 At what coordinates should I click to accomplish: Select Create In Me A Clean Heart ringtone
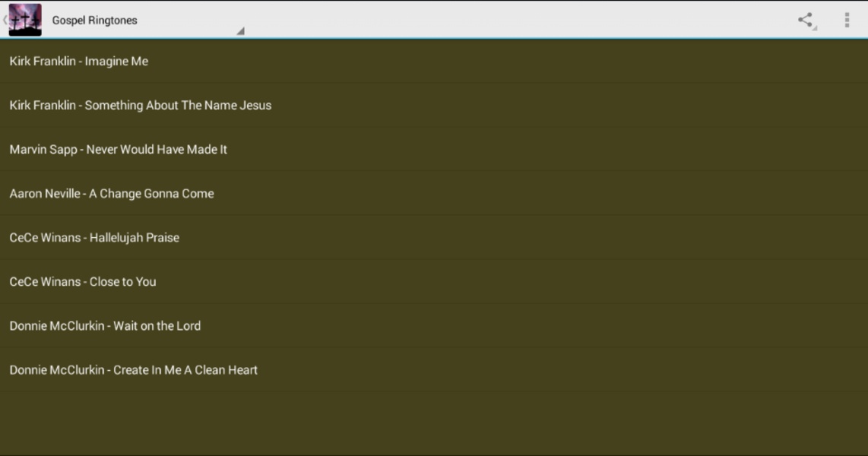(x=434, y=369)
